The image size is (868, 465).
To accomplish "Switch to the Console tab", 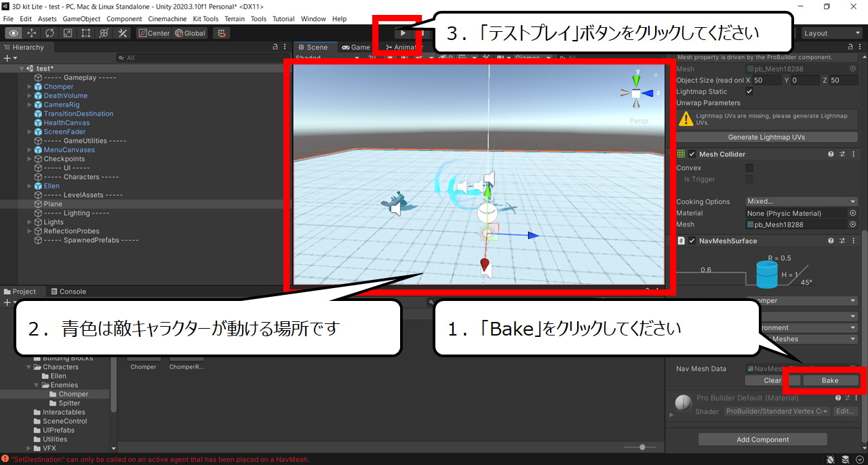I will 68,291.
